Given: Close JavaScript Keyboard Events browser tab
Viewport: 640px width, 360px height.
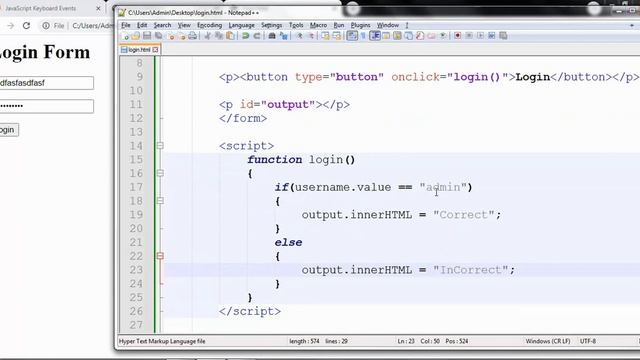Looking at the screenshot, I should point(98,8).
